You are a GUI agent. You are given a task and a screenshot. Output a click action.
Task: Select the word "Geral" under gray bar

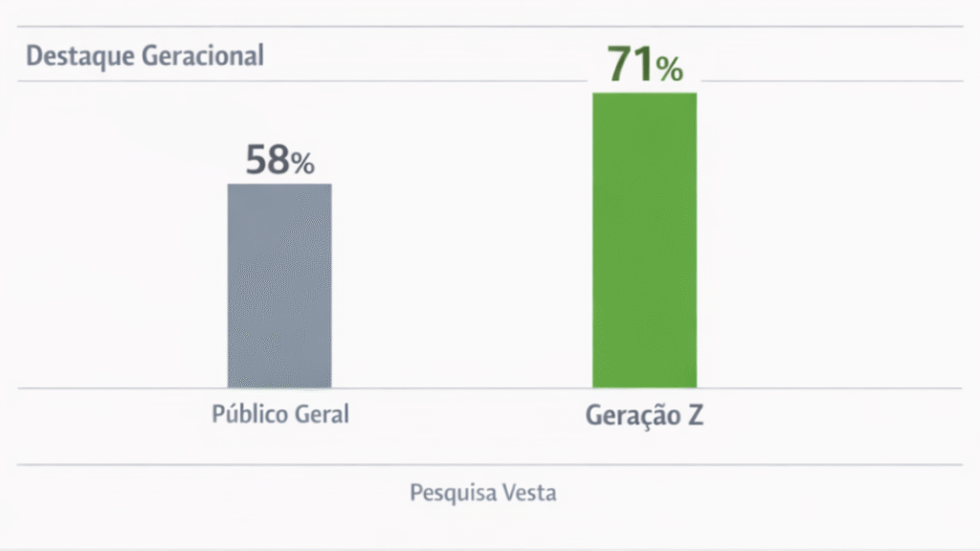tap(320, 415)
